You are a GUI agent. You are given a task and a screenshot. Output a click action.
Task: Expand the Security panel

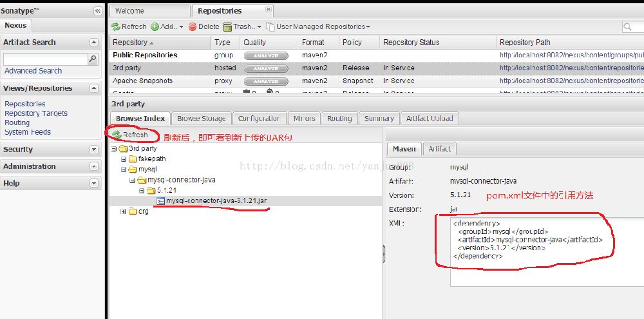click(x=94, y=150)
